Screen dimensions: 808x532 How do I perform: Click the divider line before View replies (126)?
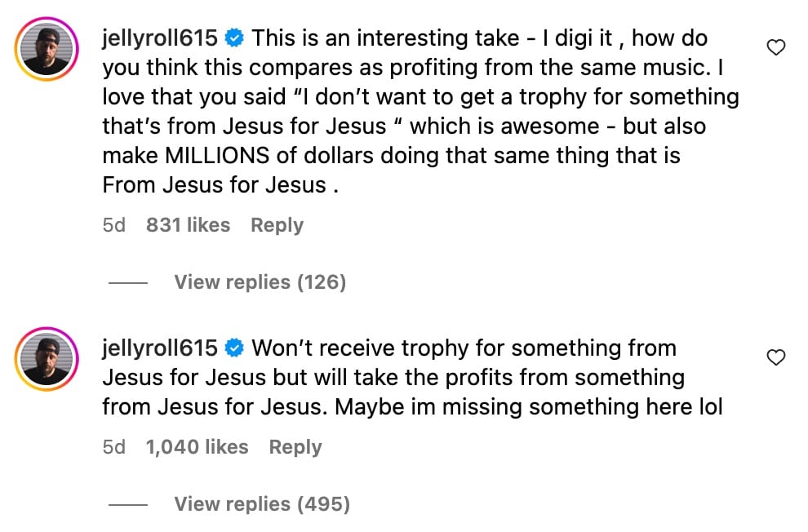[128, 282]
